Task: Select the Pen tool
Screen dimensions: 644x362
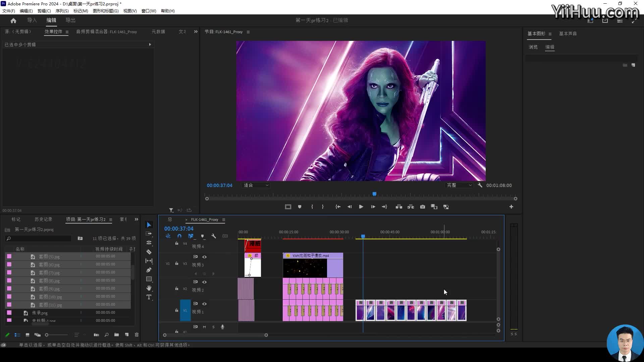Action: pyautogui.click(x=149, y=270)
